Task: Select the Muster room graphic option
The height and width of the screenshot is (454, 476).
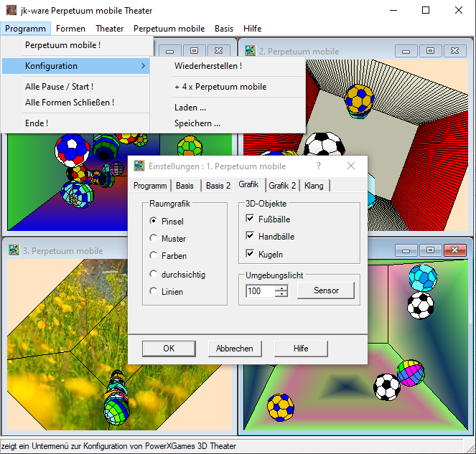Action: pos(154,238)
